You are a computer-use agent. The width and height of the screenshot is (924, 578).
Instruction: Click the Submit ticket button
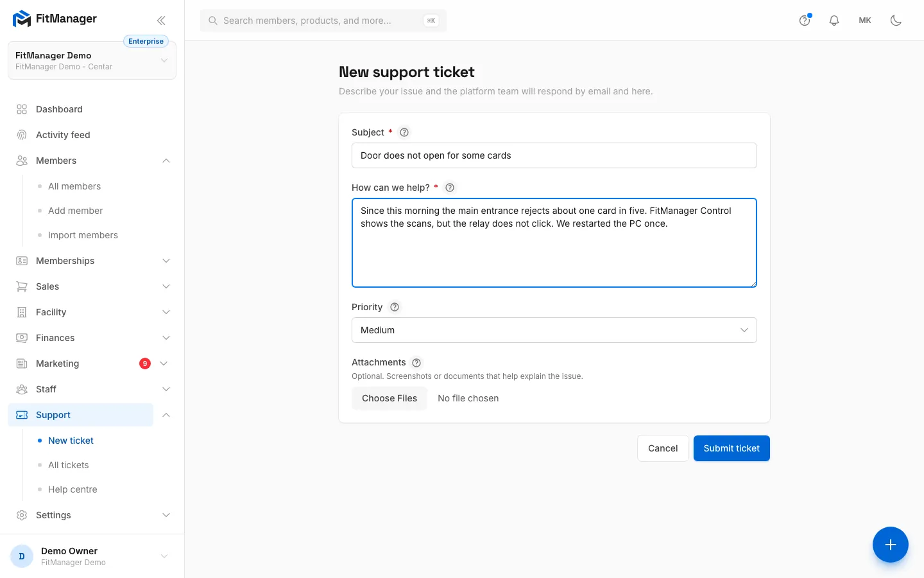click(732, 448)
